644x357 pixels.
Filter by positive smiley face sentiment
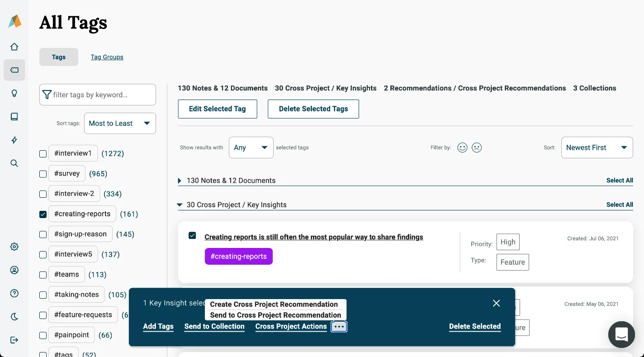(x=462, y=148)
